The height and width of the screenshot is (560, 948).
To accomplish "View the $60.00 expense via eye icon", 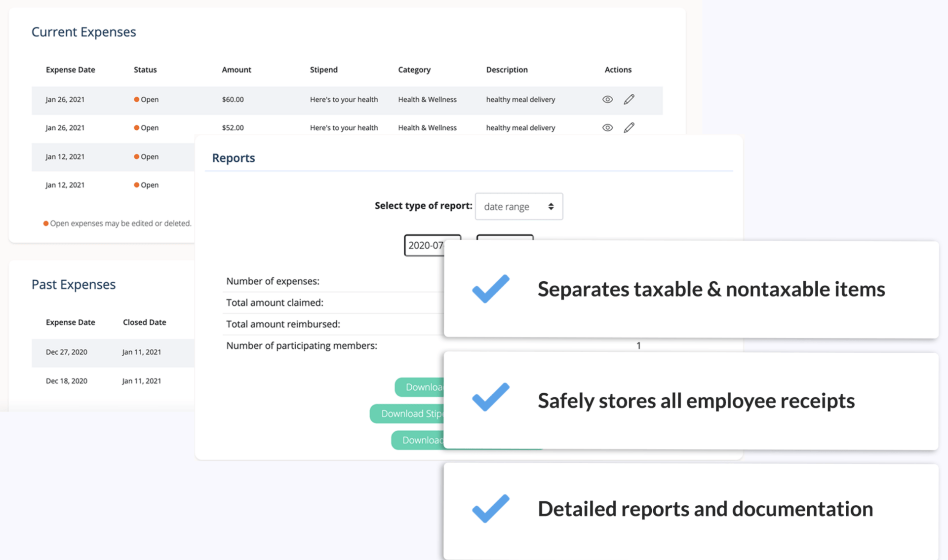I will point(607,99).
